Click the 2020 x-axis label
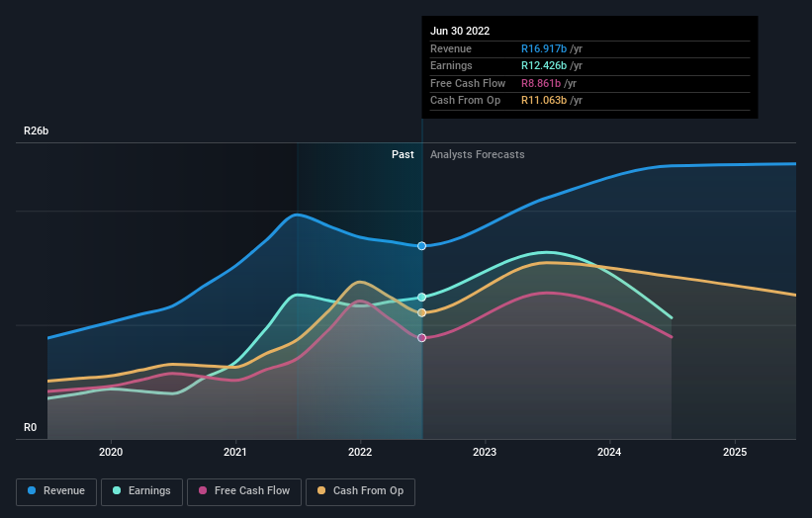Image resolution: width=812 pixels, height=518 pixels. pos(111,453)
